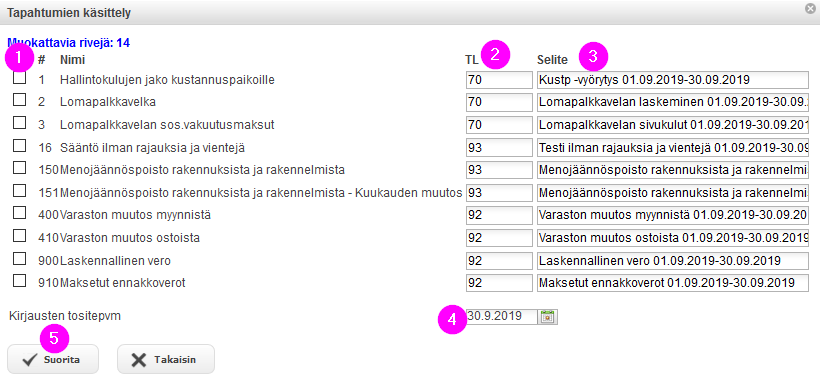Click the Selite field for Maksetut ennakkoverot

pos(673,283)
